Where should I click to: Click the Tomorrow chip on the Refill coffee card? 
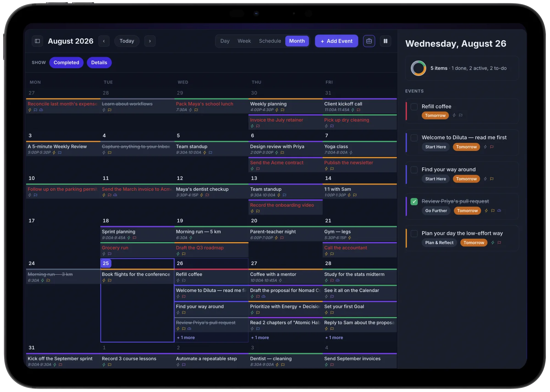(x=435, y=116)
